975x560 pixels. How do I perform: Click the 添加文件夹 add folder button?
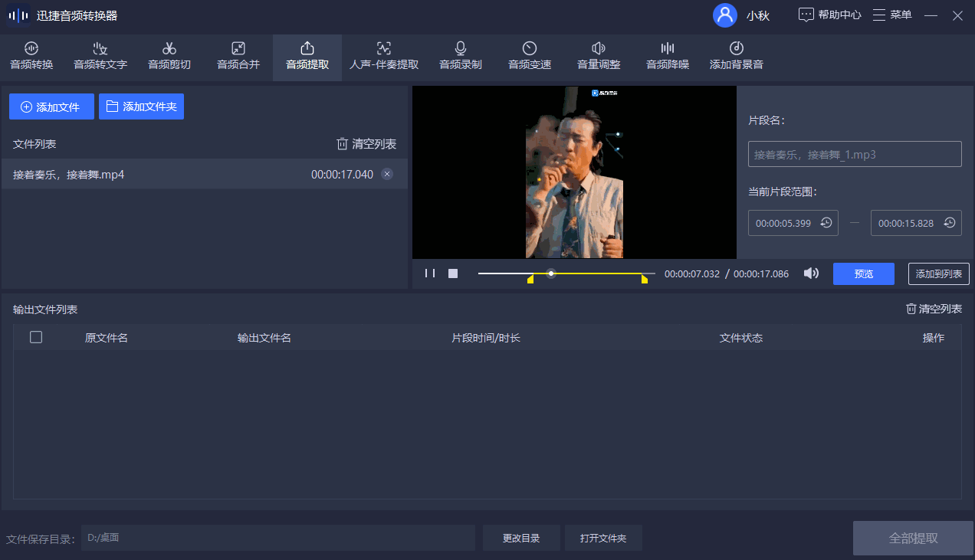tap(141, 106)
